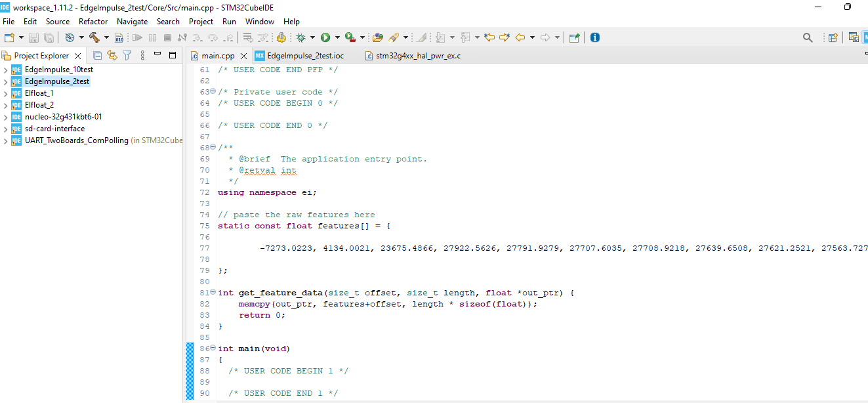Go to the last edit location
Screen dimensions: 868x403
point(489,37)
